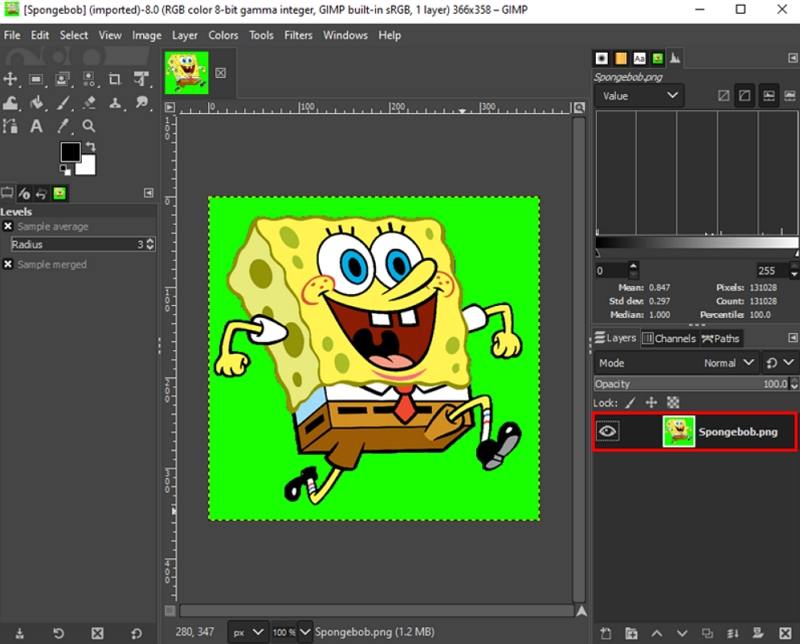Select the Smudge tool
The image size is (800, 644).
point(142,103)
